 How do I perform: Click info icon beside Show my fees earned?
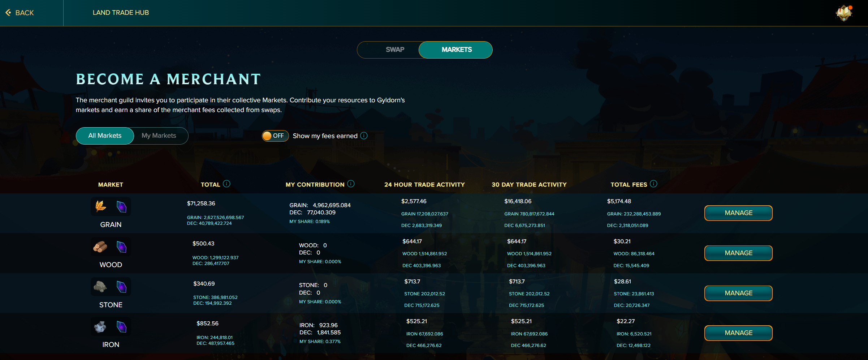(364, 136)
